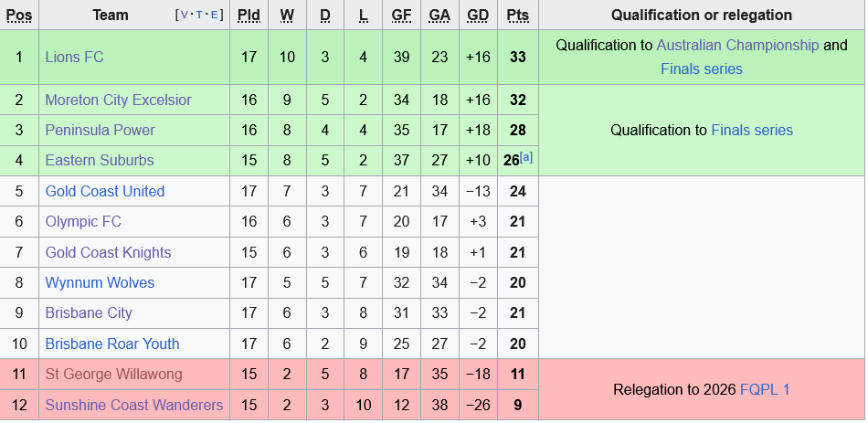Click the T talk link in header
The height and width of the screenshot is (423, 868).
coord(200,16)
